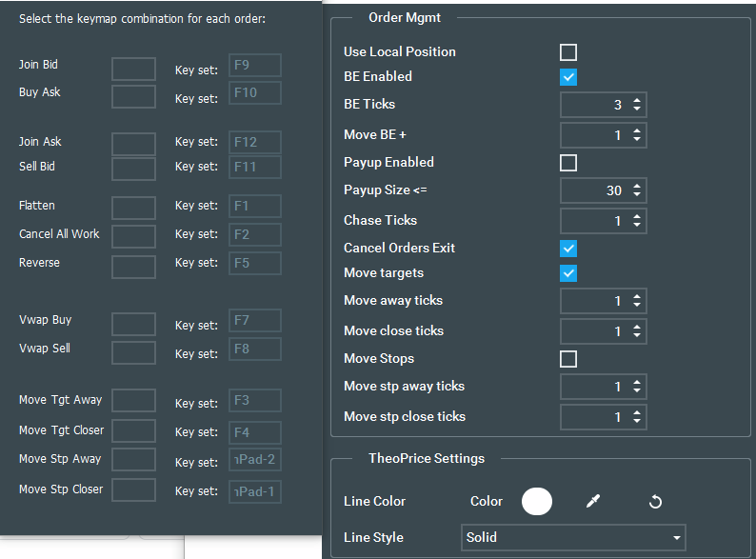Decrease Payup Size with the down arrow
The width and height of the screenshot is (756, 559).
637,195
